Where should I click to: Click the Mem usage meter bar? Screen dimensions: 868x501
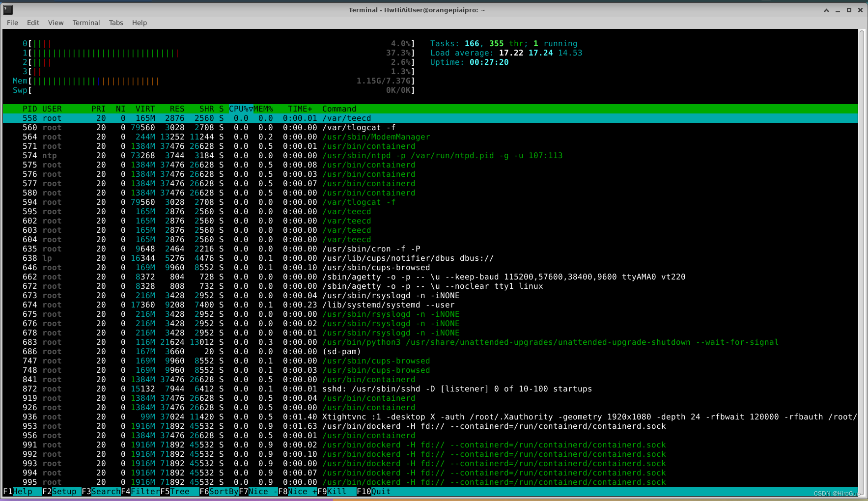point(214,81)
